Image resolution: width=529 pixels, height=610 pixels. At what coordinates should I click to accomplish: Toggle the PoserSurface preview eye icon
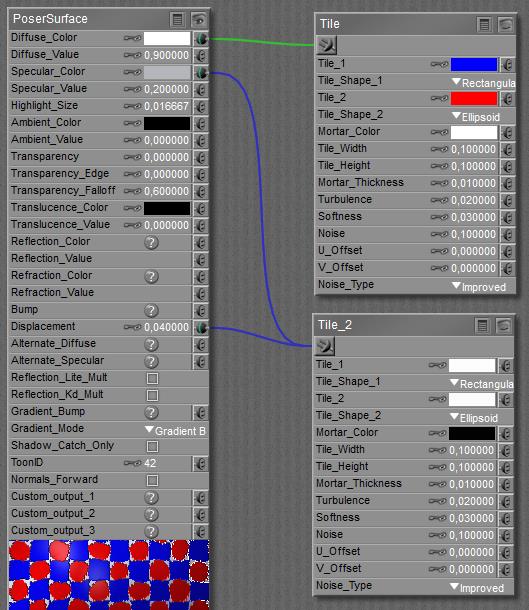tap(199, 19)
